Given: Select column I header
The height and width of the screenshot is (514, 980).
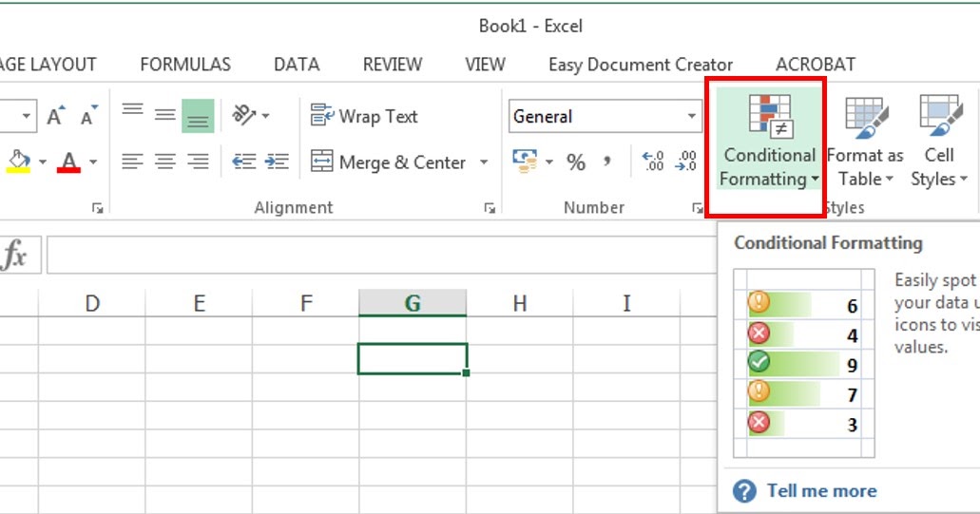Looking at the screenshot, I should point(626,303).
